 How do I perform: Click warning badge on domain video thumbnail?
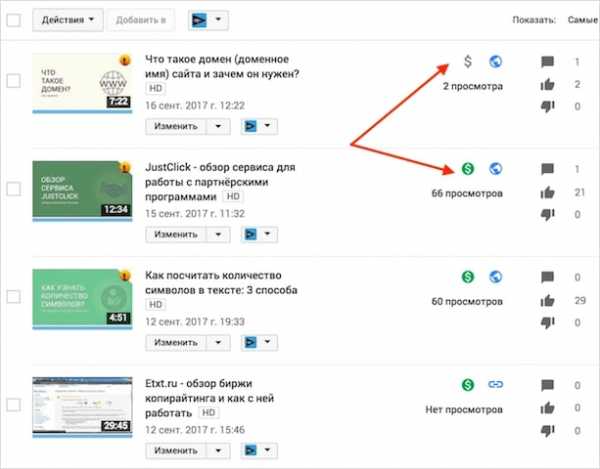click(125, 59)
